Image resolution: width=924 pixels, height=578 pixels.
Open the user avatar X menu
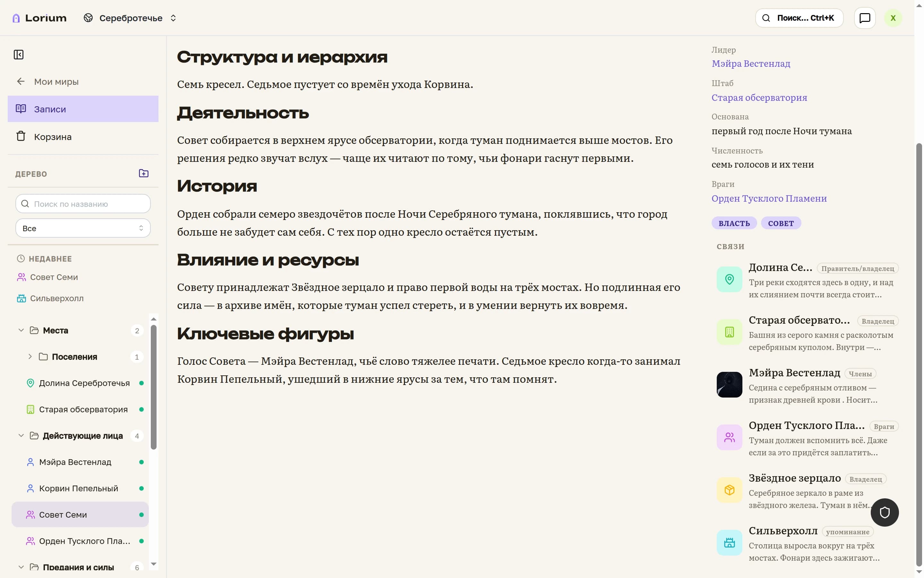[x=893, y=18]
